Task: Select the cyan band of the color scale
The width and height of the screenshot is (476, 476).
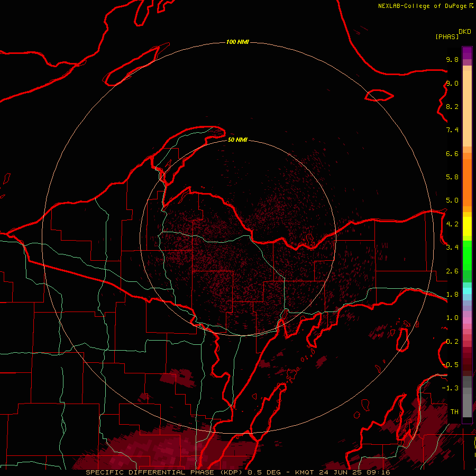Action: coord(467,290)
